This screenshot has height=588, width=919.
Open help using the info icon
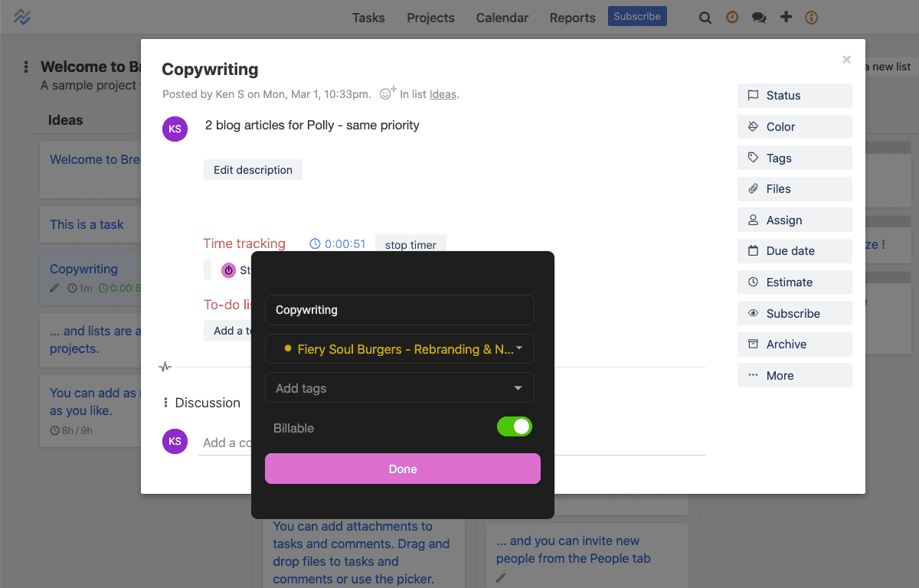[811, 16]
